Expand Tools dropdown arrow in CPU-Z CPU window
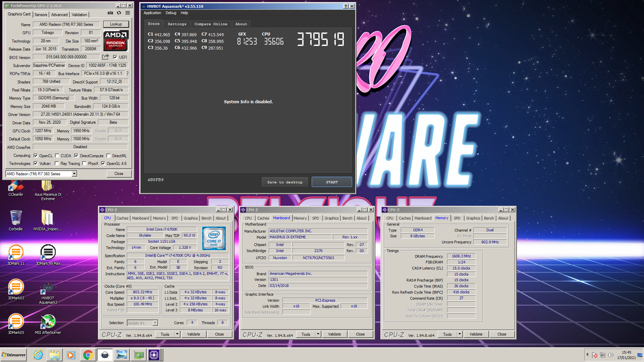The height and width of the screenshot is (362, 644). coord(177,334)
